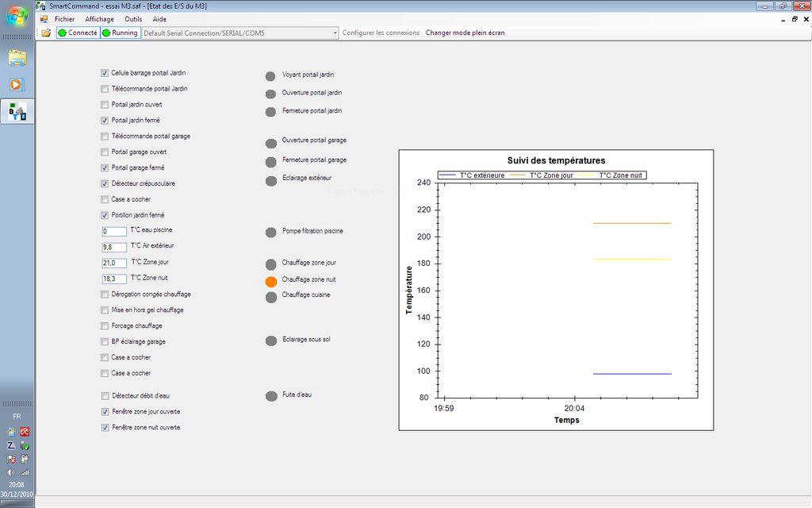Click the T°C Zone jour value field
Image resolution: width=812 pixels, height=508 pixels.
coord(114,263)
